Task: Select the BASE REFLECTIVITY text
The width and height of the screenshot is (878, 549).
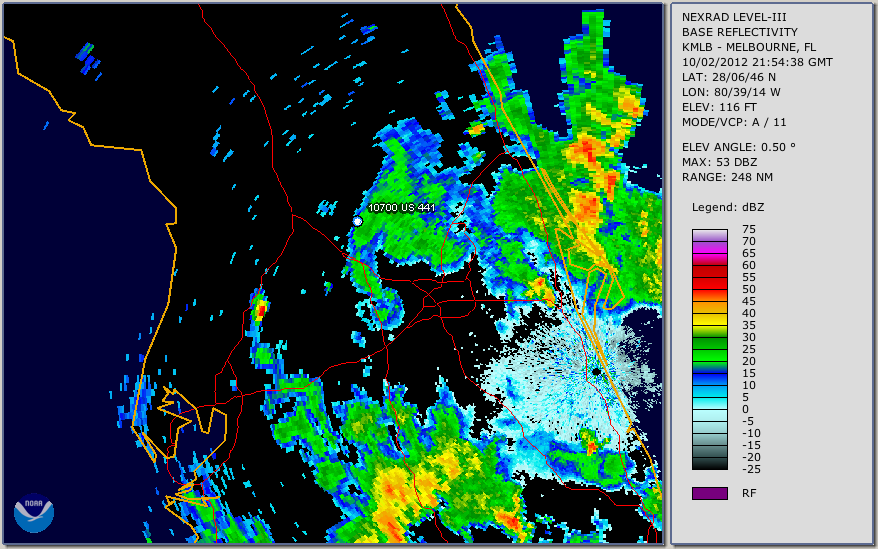Action: pyautogui.click(x=740, y=32)
